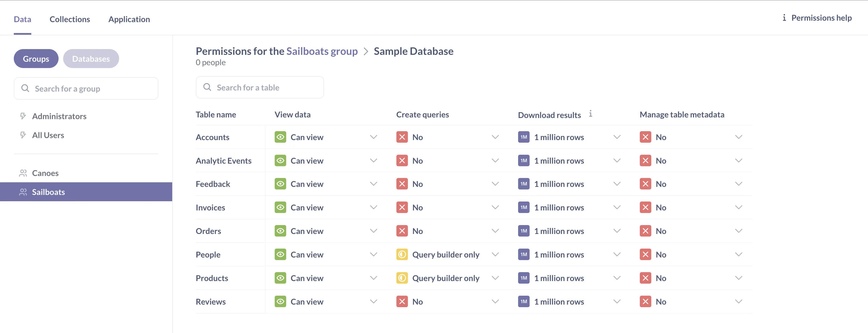Open Permissions help
The image size is (868, 333).
point(821,18)
